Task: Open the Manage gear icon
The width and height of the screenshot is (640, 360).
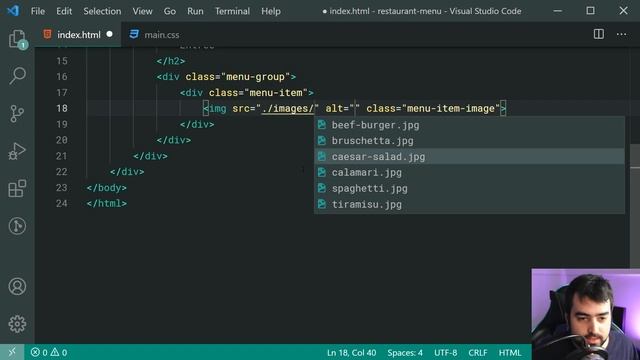Action: 17,324
